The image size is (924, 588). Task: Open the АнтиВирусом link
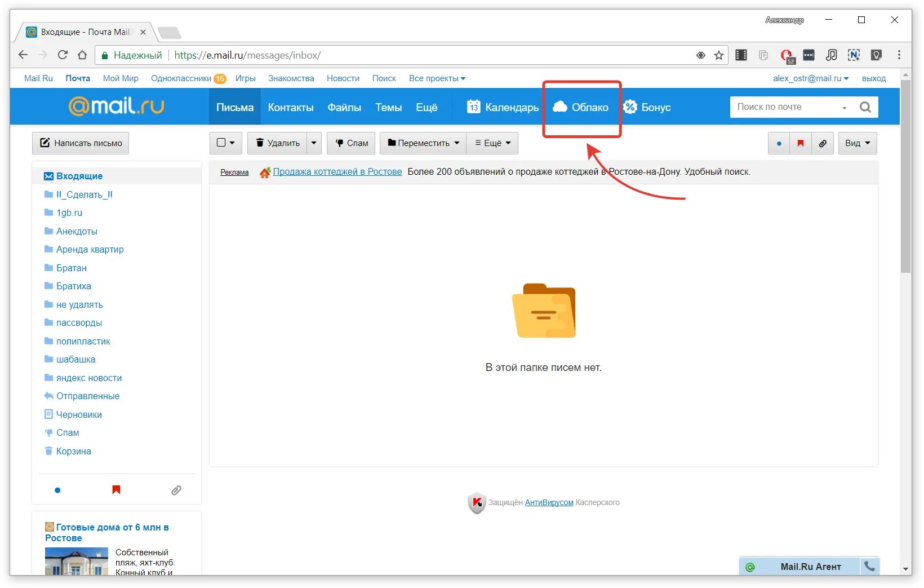coord(549,502)
